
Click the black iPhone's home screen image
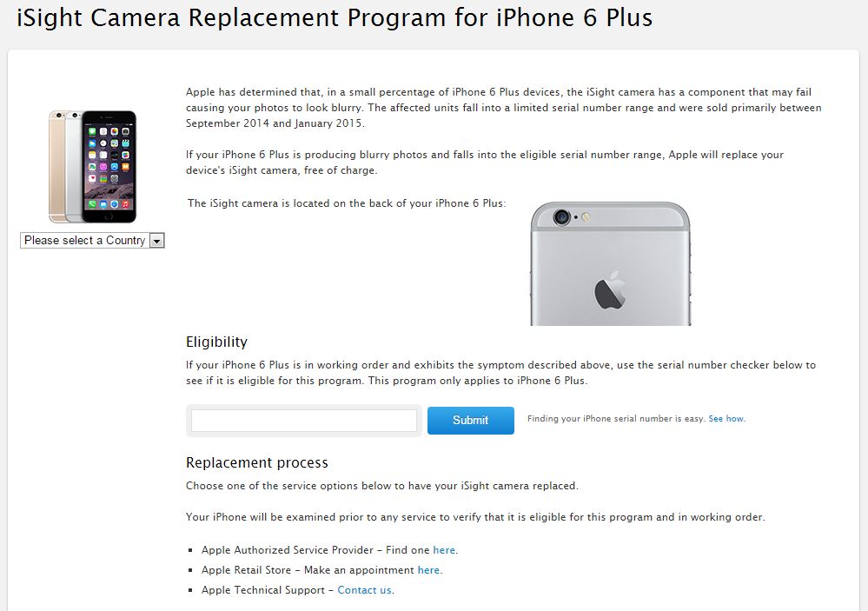point(109,167)
